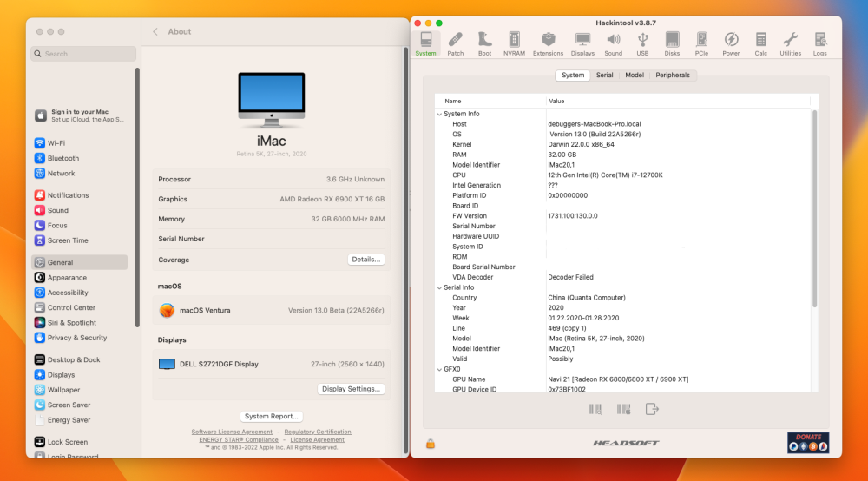
Task: Open the Power toolbar icon
Action: pos(731,43)
